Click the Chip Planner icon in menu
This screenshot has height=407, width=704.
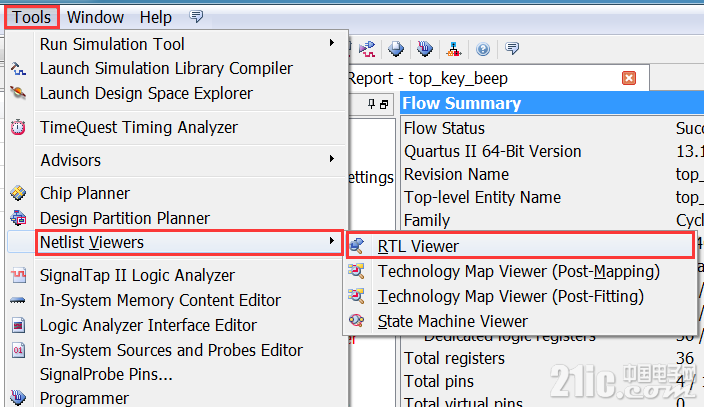18,193
